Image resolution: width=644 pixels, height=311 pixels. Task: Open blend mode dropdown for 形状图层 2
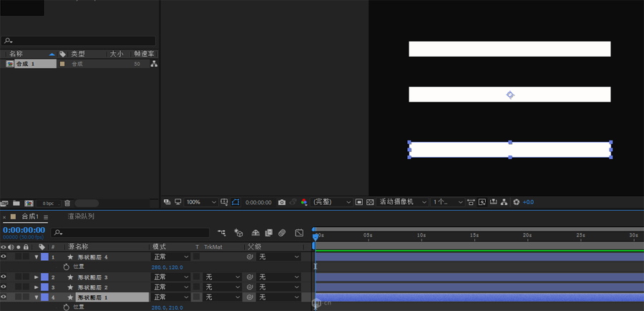coord(170,287)
